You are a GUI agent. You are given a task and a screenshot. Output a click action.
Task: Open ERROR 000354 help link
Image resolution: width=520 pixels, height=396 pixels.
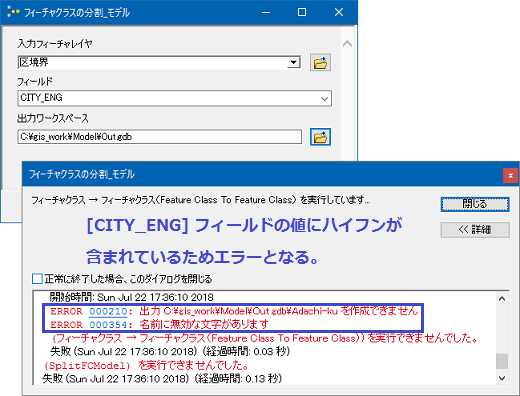click(x=108, y=325)
